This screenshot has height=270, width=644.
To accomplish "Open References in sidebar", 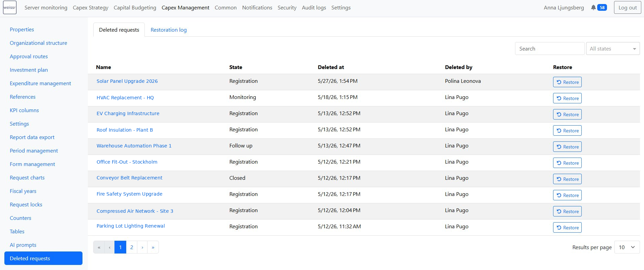I will [23, 97].
